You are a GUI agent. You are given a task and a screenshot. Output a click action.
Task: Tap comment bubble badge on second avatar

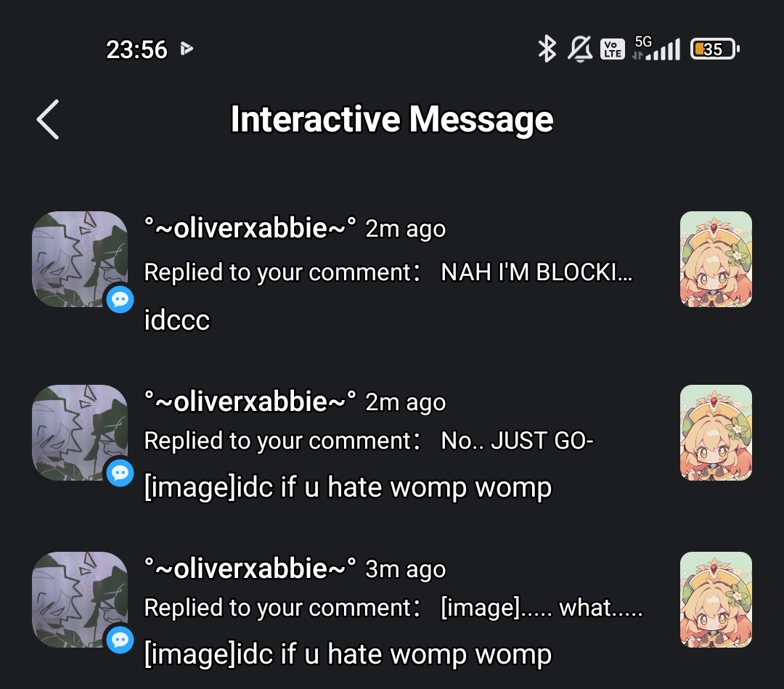tap(120, 473)
